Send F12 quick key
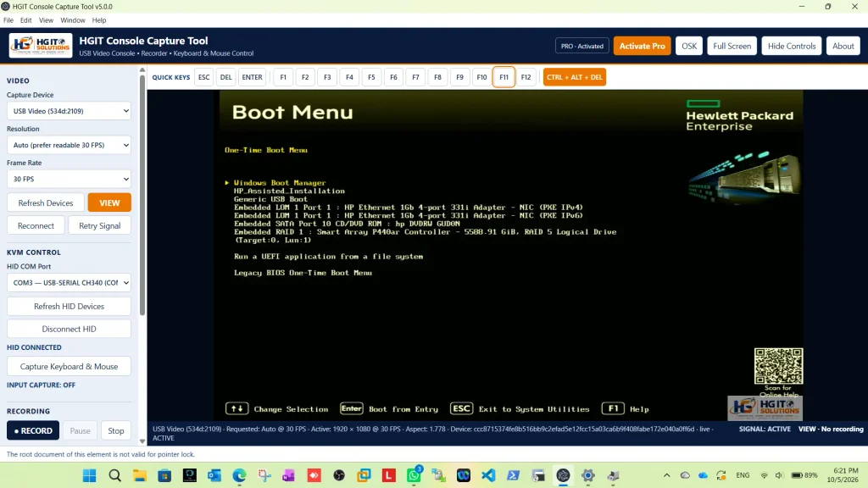 [526, 77]
